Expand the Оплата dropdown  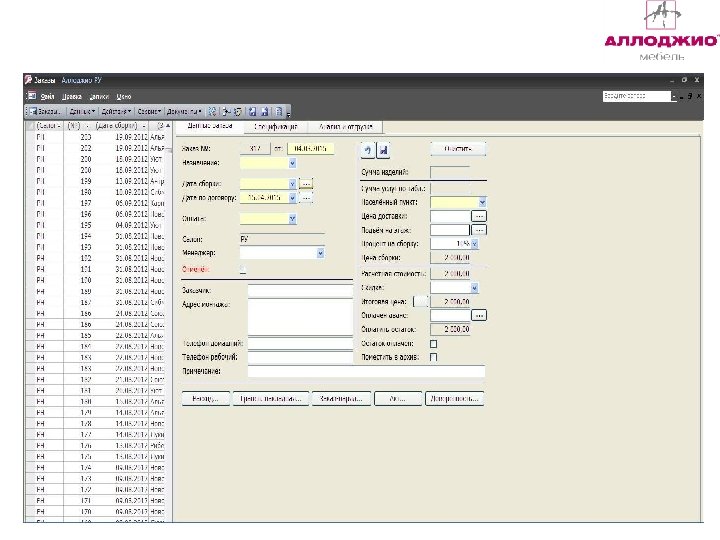tap(292, 219)
